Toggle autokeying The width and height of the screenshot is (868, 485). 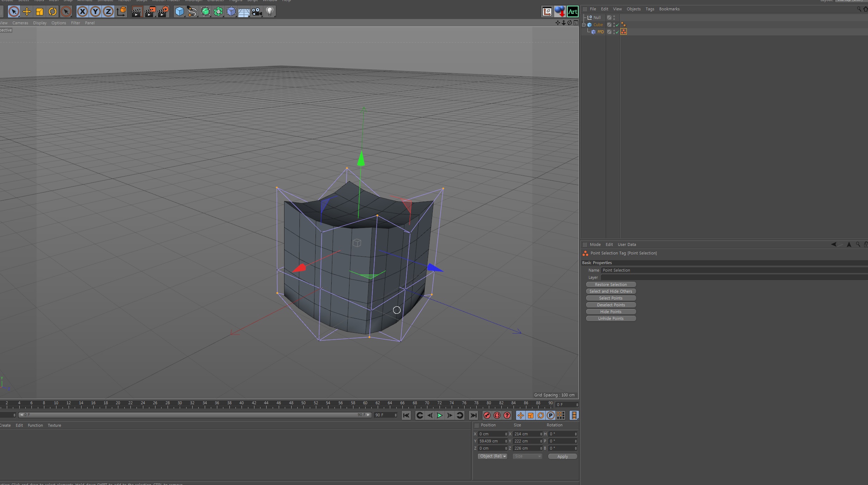pos(497,415)
